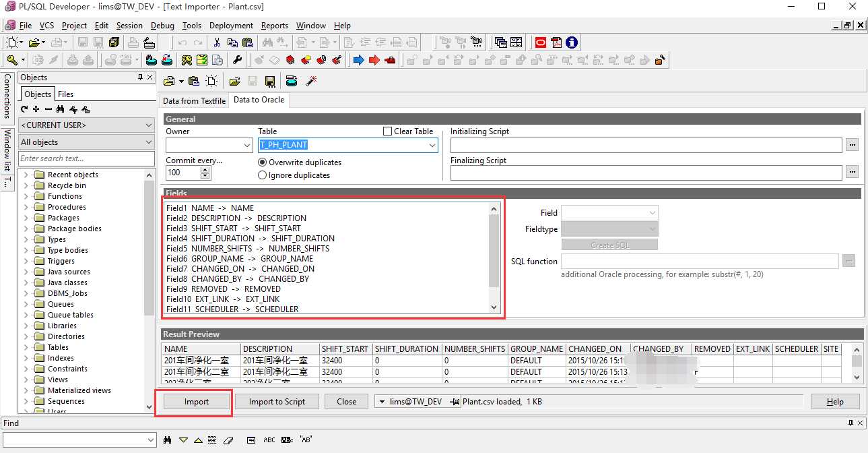Click the Cut scissors icon
This screenshot has width=868, height=453.
pos(217,42)
